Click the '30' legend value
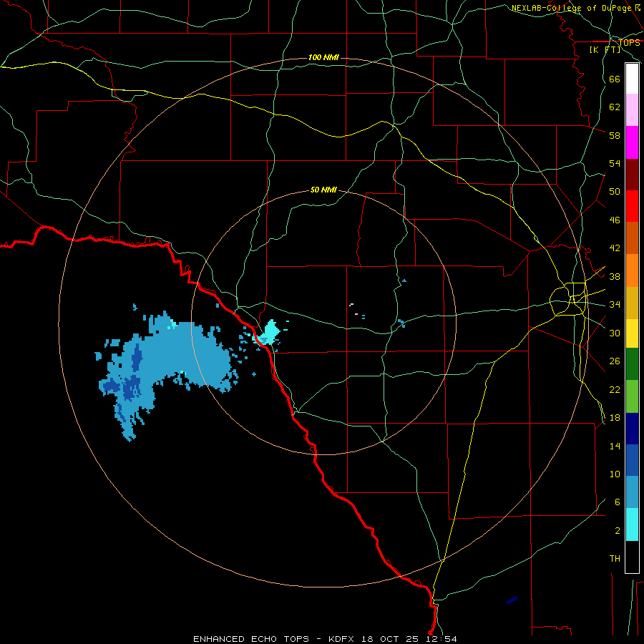This screenshot has width=644, height=644. [615, 333]
